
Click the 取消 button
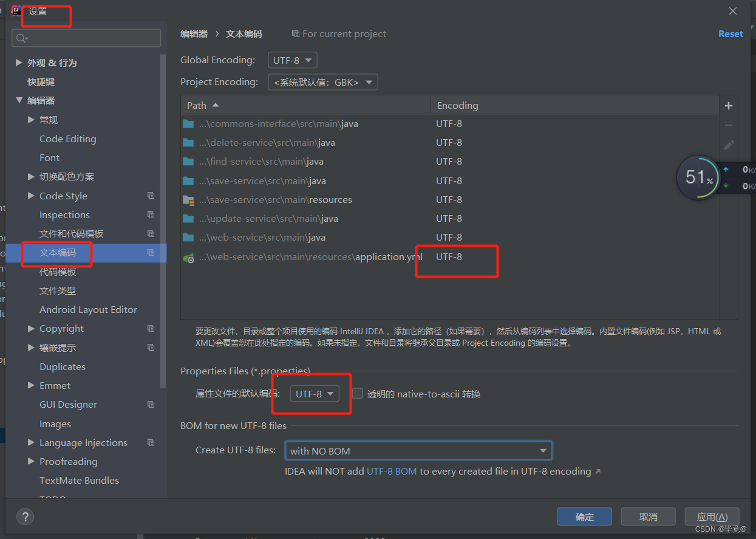click(648, 517)
